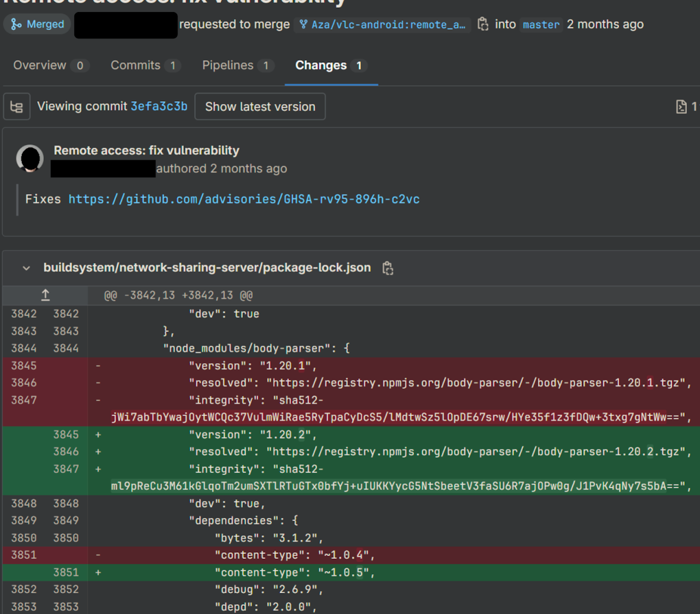The width and height of the screenshot is (700, 614).
Task: Click the changed files count icon
Action: coord(681,107)
